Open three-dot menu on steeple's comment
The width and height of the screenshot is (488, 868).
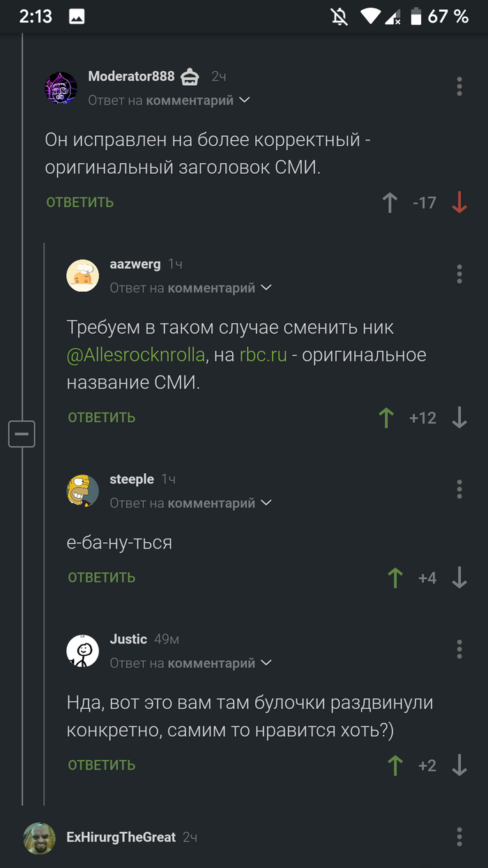coord(459,489)
